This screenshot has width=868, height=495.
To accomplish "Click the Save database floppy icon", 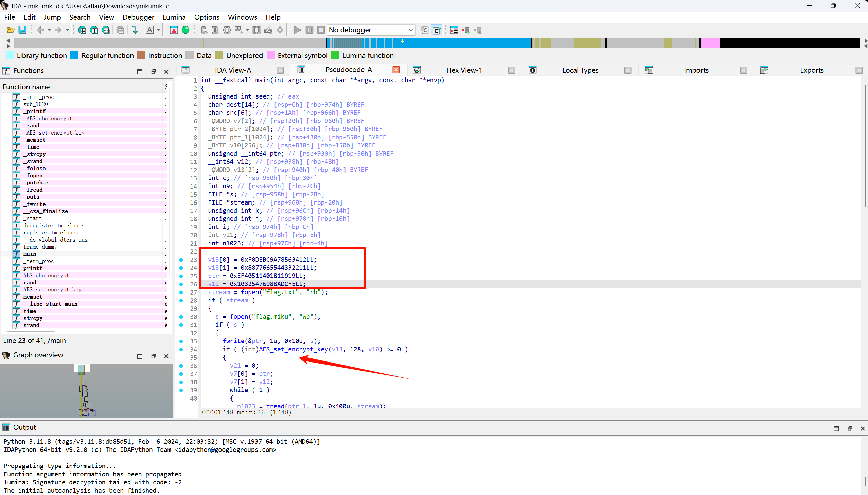I will tap(22, 30).
